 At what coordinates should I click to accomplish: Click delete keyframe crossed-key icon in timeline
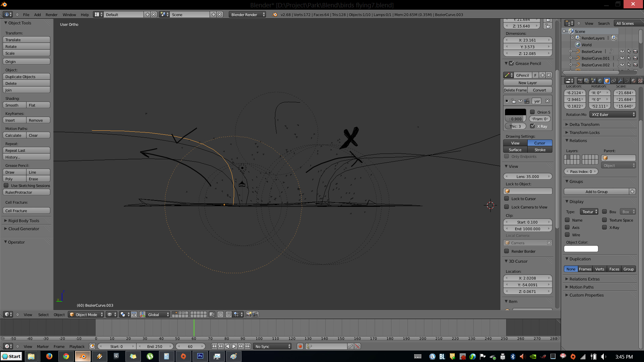tap(358, 347)
